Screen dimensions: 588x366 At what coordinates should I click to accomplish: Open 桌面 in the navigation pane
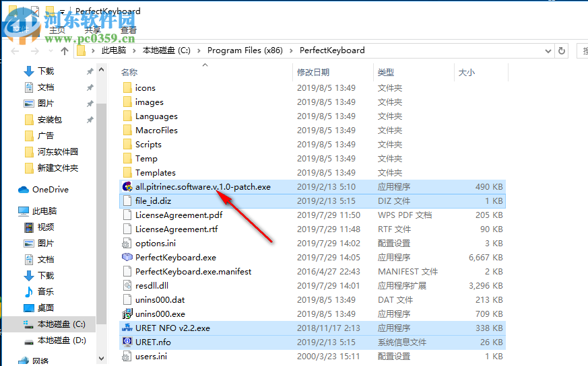click(x=45, y=307)
